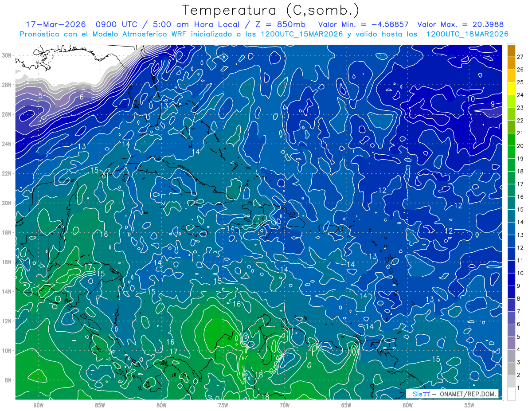The height and width of the screenshot is (411, 532).
Task: Click the orange-brown swatch atop the color scale
Action: [x=511, y=50]
